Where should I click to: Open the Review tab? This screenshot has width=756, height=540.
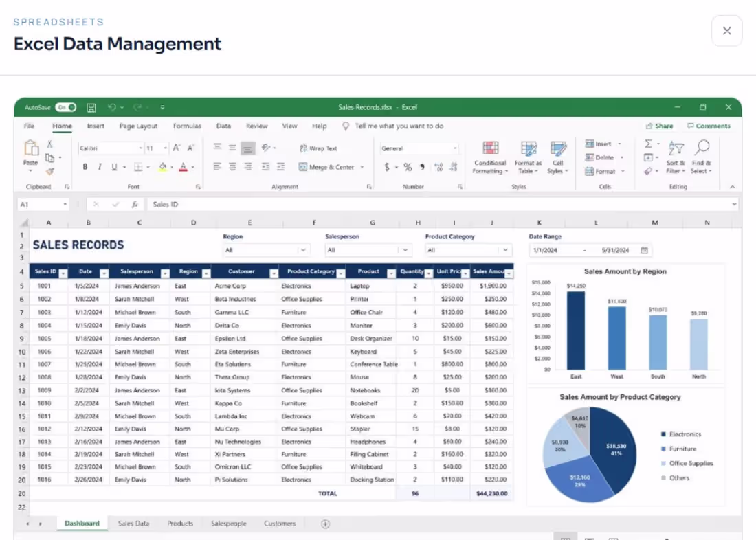(x=256, y=126)
